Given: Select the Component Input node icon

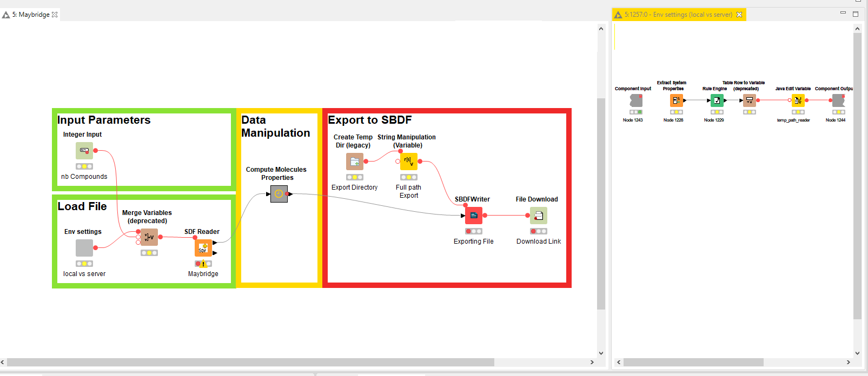Looking at the screenshot, I should point(636,100).
